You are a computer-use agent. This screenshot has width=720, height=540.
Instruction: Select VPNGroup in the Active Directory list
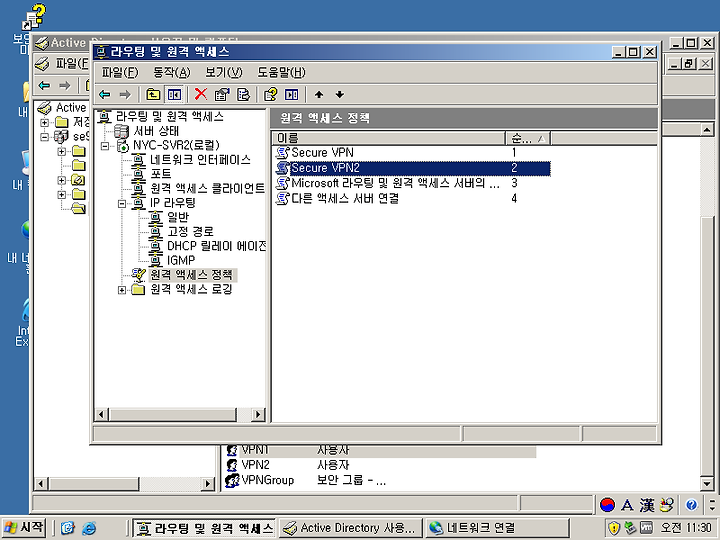click(260, 480)
